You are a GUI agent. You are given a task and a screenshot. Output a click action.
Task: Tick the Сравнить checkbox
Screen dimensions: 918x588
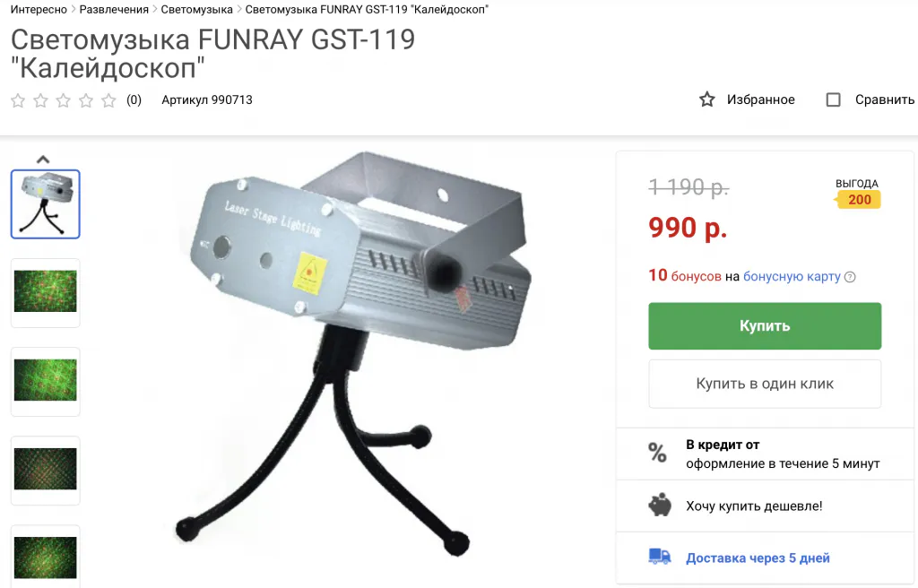point(833,100)
